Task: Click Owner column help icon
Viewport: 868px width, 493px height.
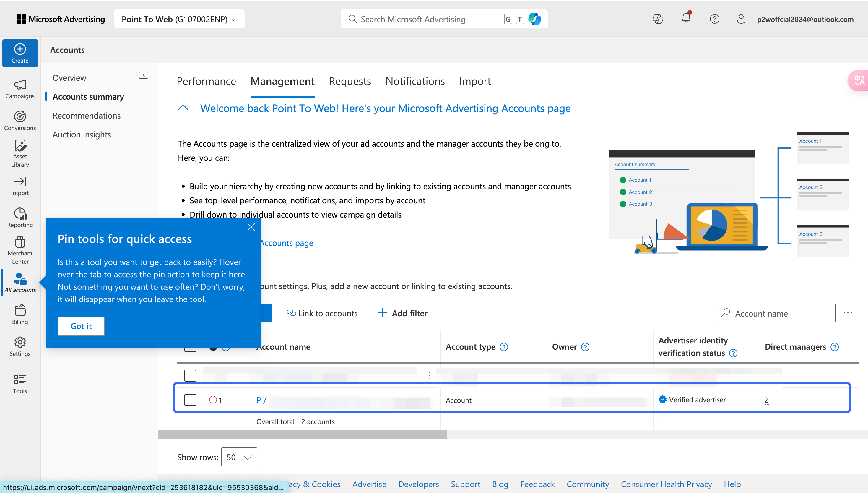Action: [585, 347]
